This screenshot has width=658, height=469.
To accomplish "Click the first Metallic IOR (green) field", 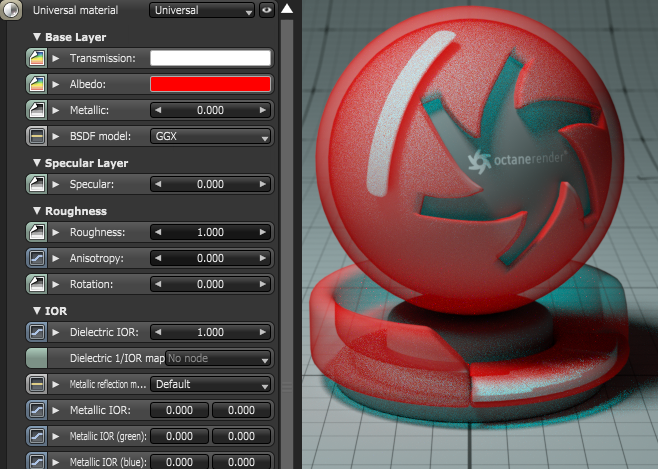I will pos(179,436).
